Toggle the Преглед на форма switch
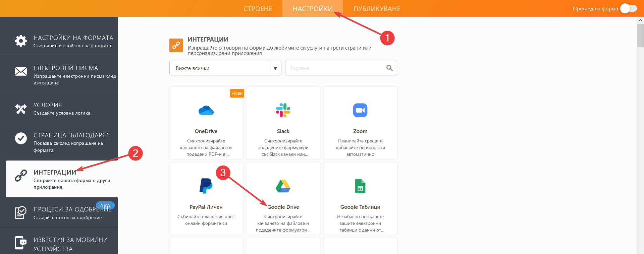 coord(628,9)
